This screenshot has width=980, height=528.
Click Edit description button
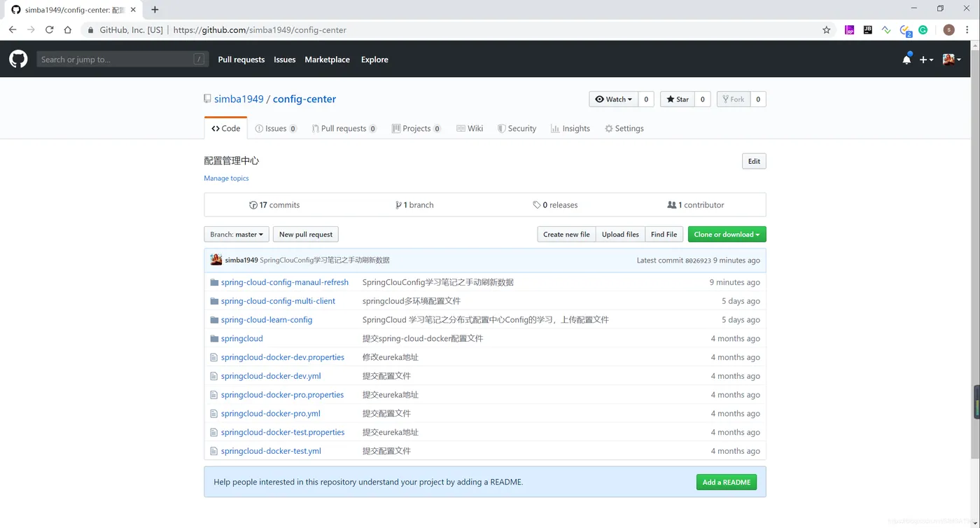(x=754, y=161)
